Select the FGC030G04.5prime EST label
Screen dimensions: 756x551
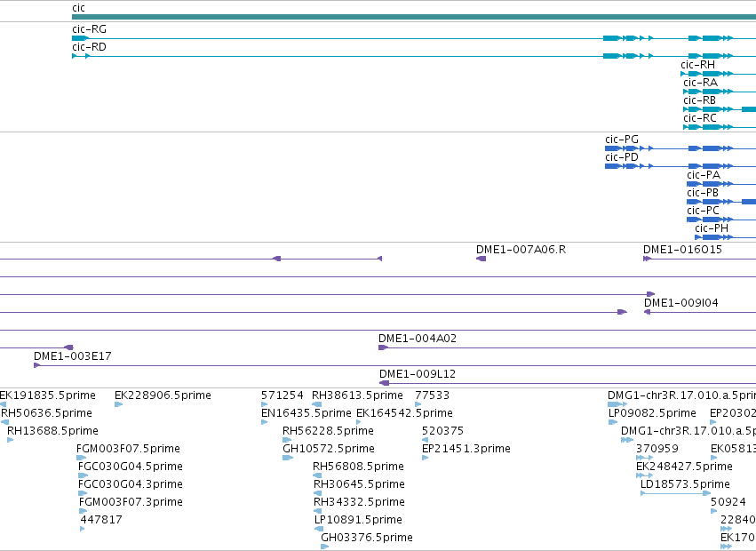coord(131,467)
